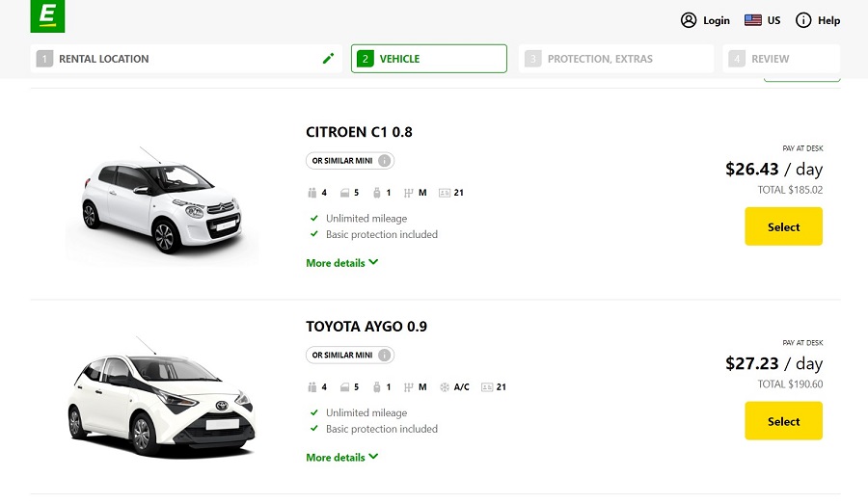Click Citroen C1 luggage icon

point(377,193)
